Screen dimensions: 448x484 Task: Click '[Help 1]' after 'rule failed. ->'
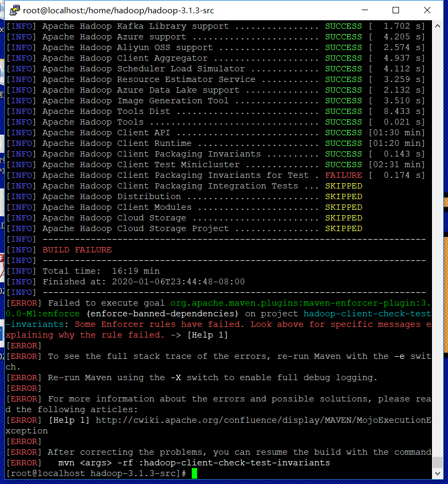[207, 335]
